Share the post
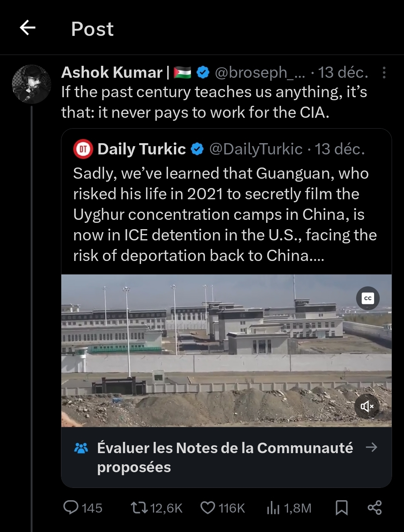The height and width of the screenshot is (532, 404). pos(374,508)
